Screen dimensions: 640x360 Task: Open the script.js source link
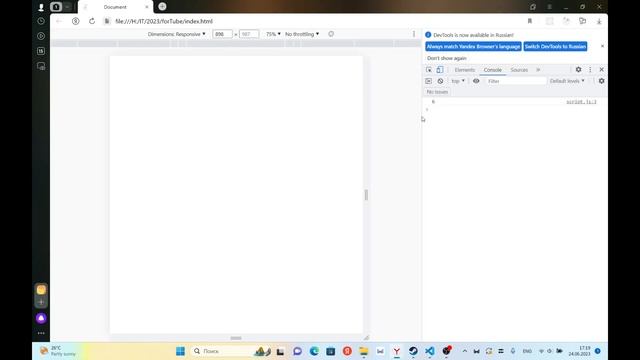[x=581, y=102]
